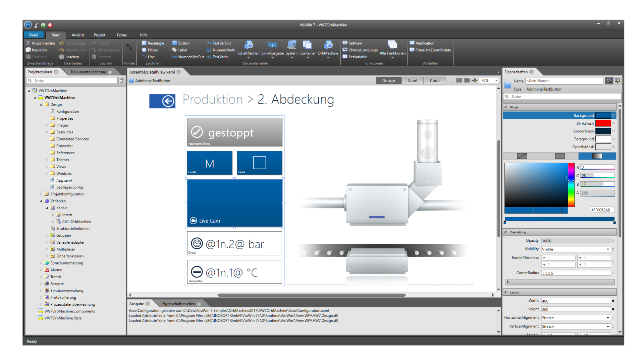Viewport: 644px width, 362px height.
Task: Open the Start ribbon tab
Action: (55, 35)
